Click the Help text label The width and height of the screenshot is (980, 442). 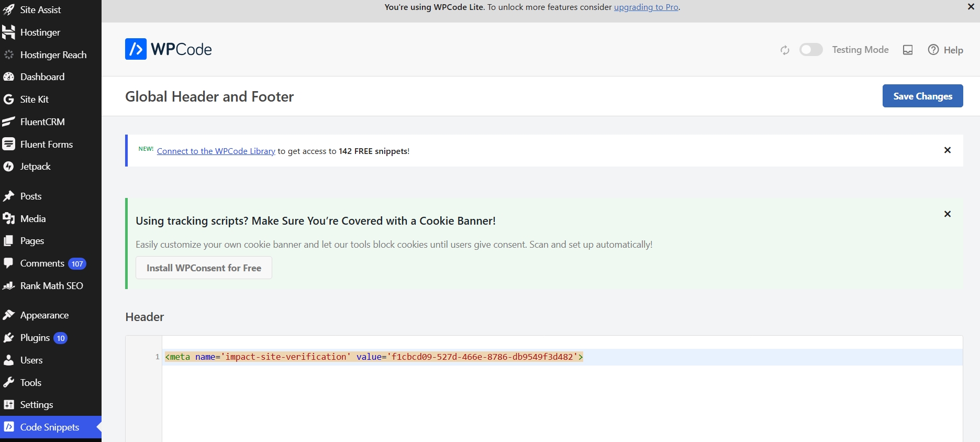(953, 50)
